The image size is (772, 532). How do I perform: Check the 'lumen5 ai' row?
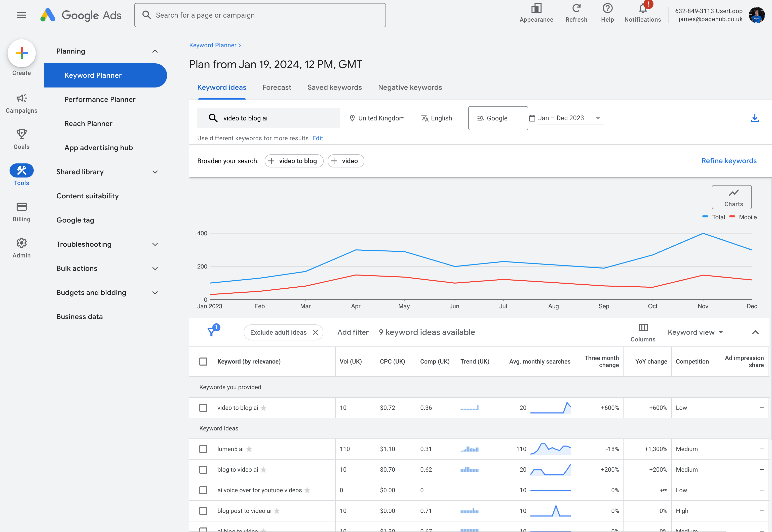pyautogui.click(x=203, y=449)
